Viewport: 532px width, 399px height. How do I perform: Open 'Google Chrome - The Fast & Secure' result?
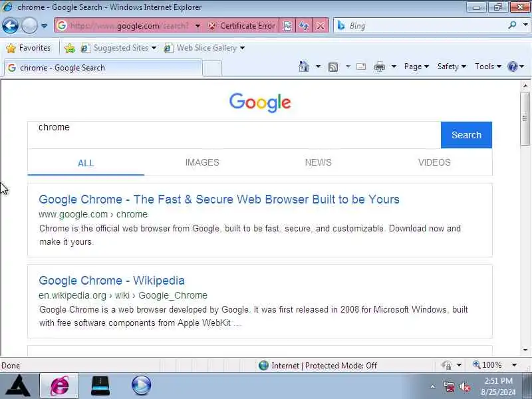(x=219, y=199)
